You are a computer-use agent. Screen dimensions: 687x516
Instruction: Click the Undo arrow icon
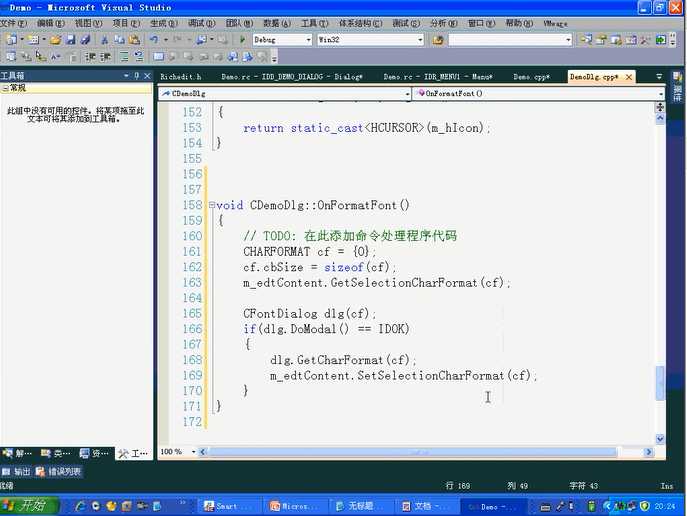point(154,40)
